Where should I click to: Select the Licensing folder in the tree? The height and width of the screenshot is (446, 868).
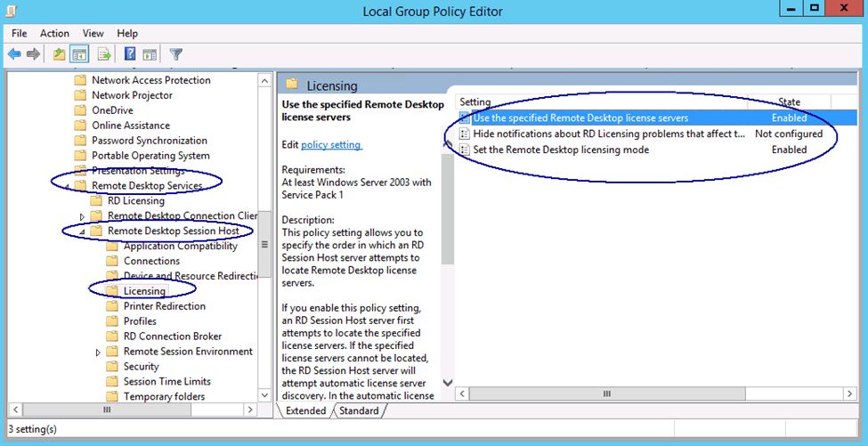point(144,291)
